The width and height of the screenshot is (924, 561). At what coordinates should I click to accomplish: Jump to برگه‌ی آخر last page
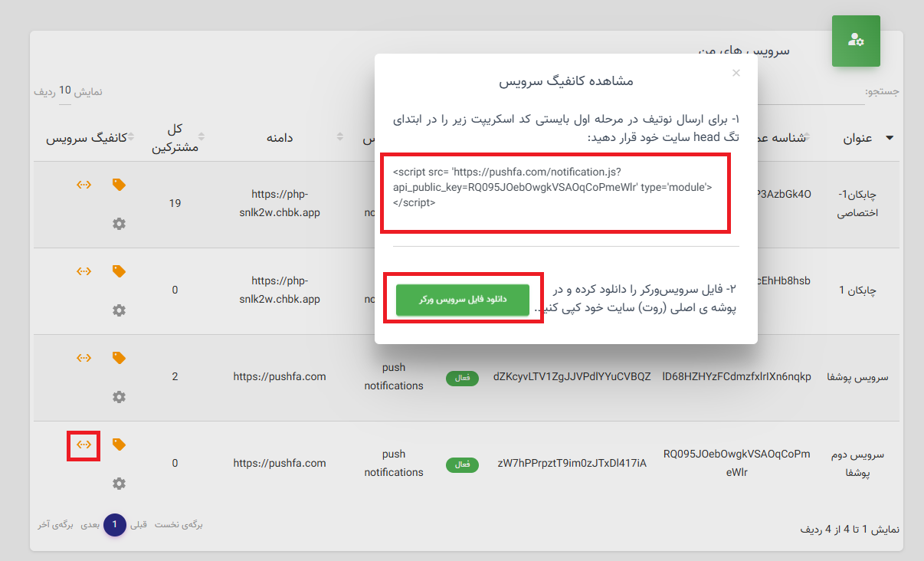click(57, 525)
